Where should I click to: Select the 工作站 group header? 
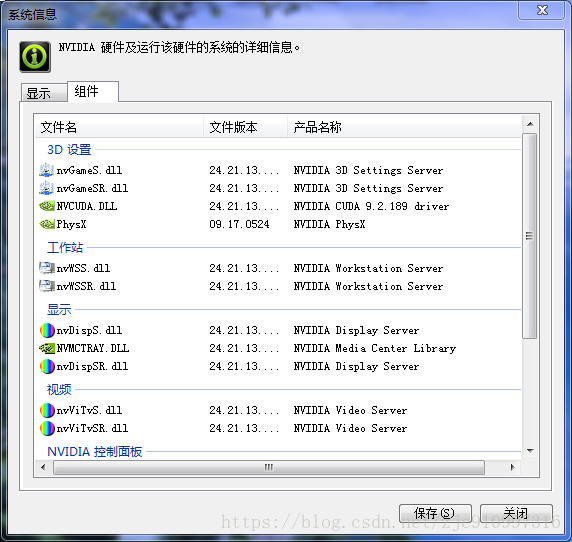(x=65, y=248)
